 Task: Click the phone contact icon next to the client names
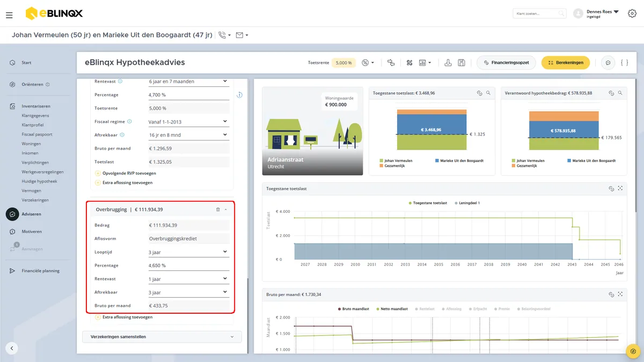click(x=222, y=35)
